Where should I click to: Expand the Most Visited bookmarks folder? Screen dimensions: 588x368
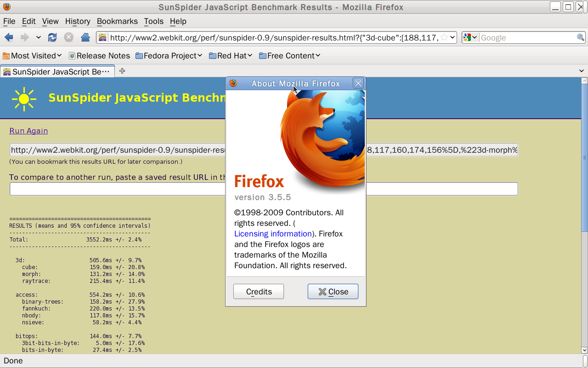click(32, 56)
